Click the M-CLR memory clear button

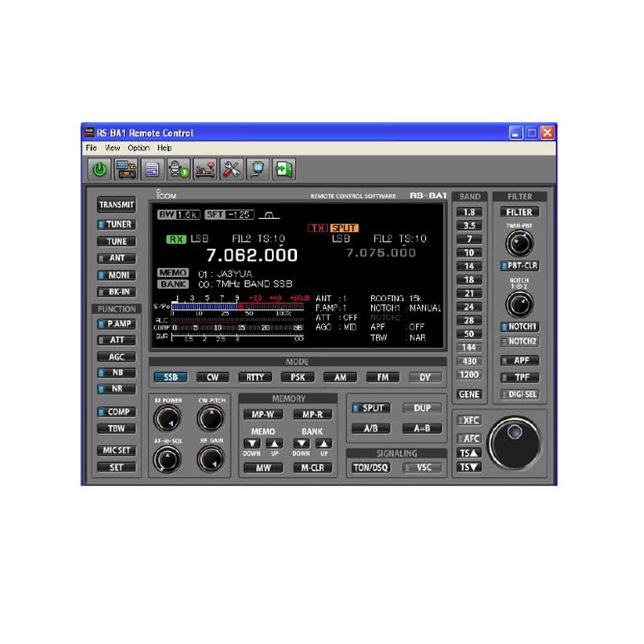[x=312, y=468]
